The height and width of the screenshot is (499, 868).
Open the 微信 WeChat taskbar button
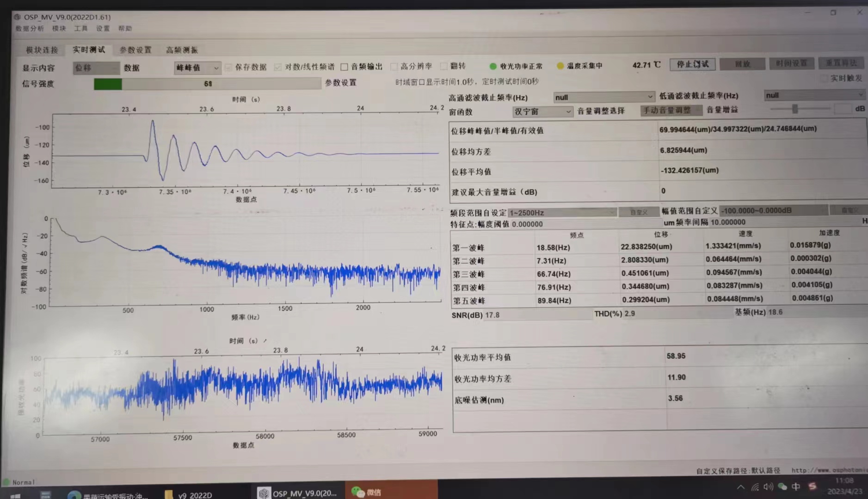tap(391, 491)
